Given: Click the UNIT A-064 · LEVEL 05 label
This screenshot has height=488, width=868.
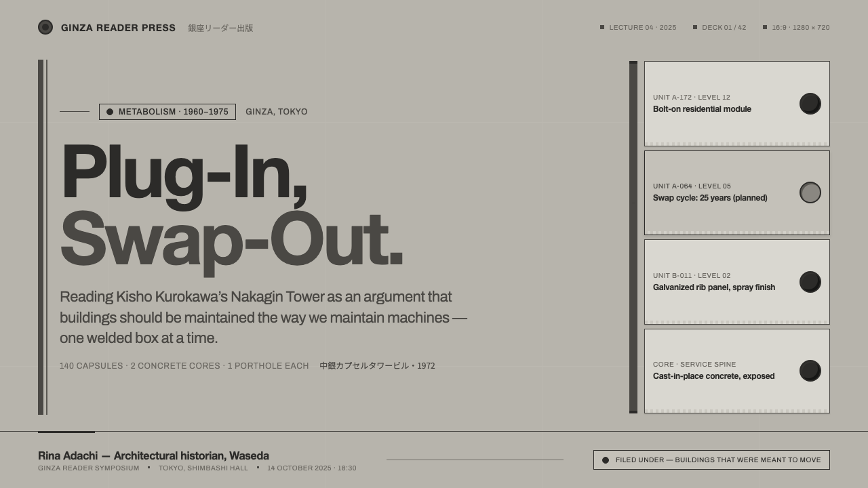Looking at the screenshot, I should (692, 186).
